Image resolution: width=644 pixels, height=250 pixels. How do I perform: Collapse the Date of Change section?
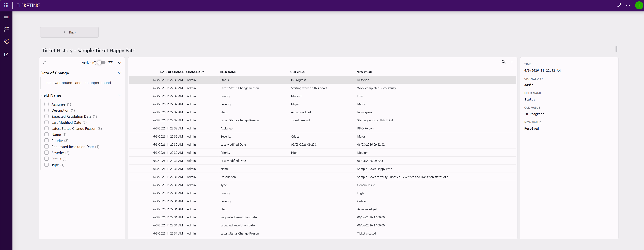coord(119,73)
